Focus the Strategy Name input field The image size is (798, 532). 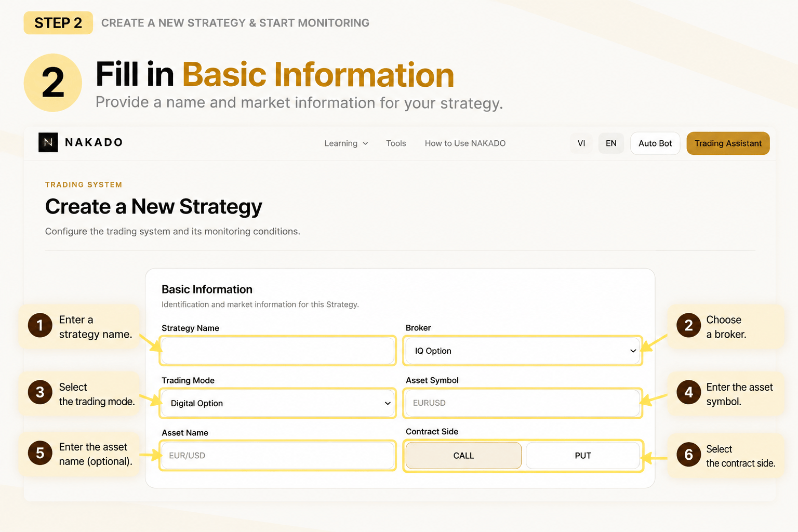point(278,351)
